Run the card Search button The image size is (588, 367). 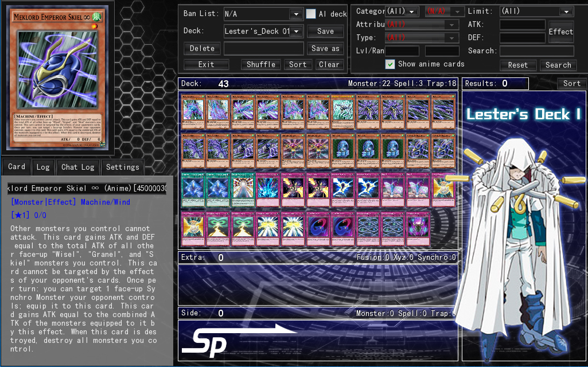click(558, 65)
